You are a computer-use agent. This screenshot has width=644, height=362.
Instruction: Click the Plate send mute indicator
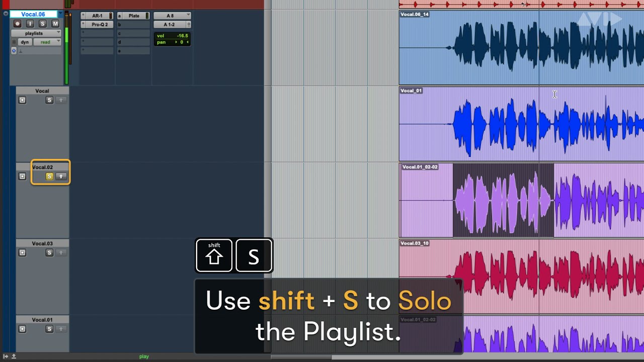click(x=147, y=16)
